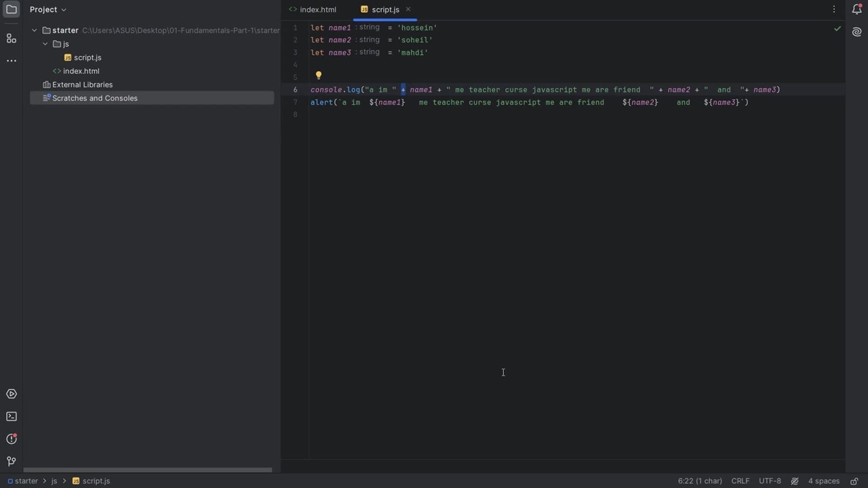Click the CRLF line separator button
This screenshot has height=488, width=868.
[x=740, y=481]
